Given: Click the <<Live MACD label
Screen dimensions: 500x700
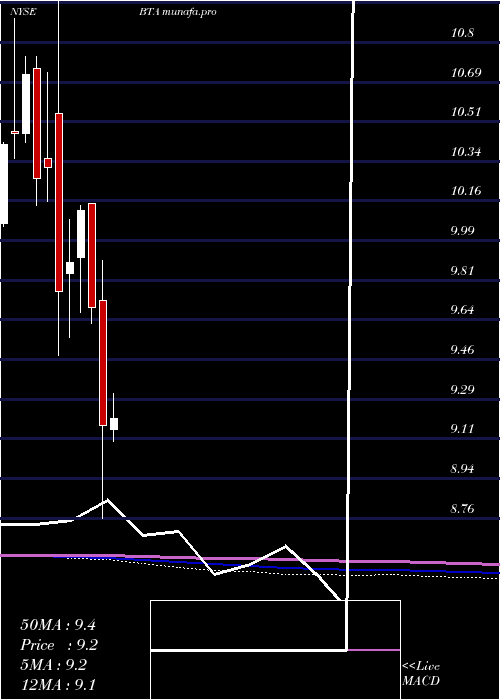Looking at the screenshot, I should tap(421, 674).
